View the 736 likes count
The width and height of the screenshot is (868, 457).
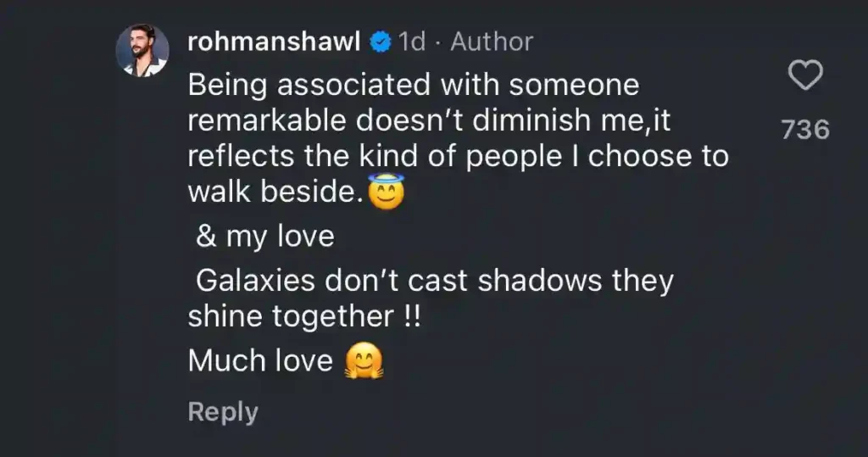(x=805, y=130)
